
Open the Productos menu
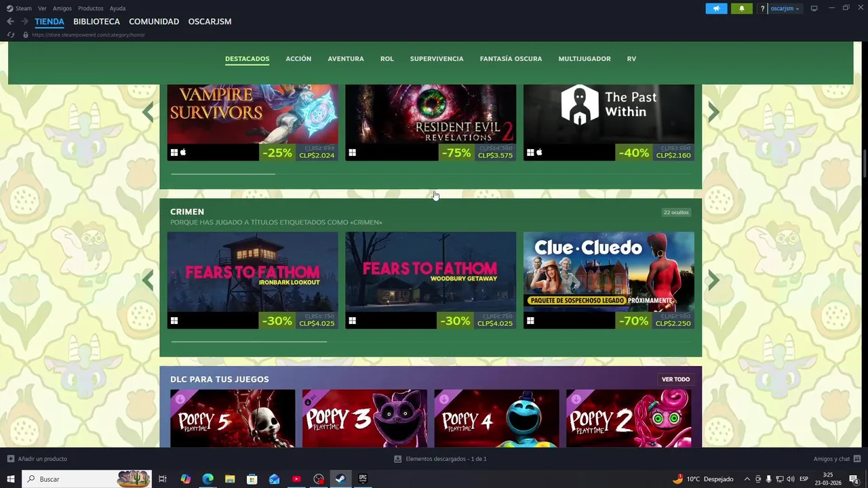pyautogui.click(x=91, y=8)
